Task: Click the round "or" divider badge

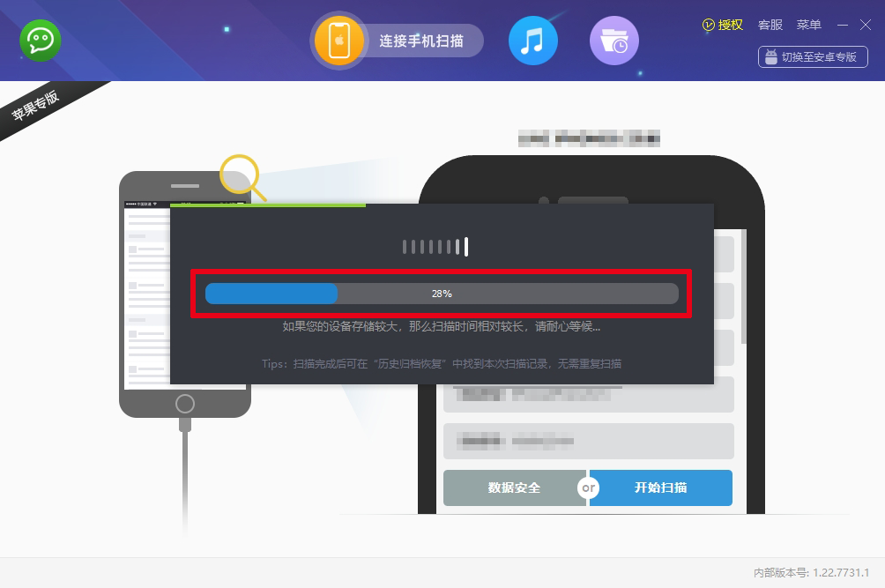Action: [588, 488]
